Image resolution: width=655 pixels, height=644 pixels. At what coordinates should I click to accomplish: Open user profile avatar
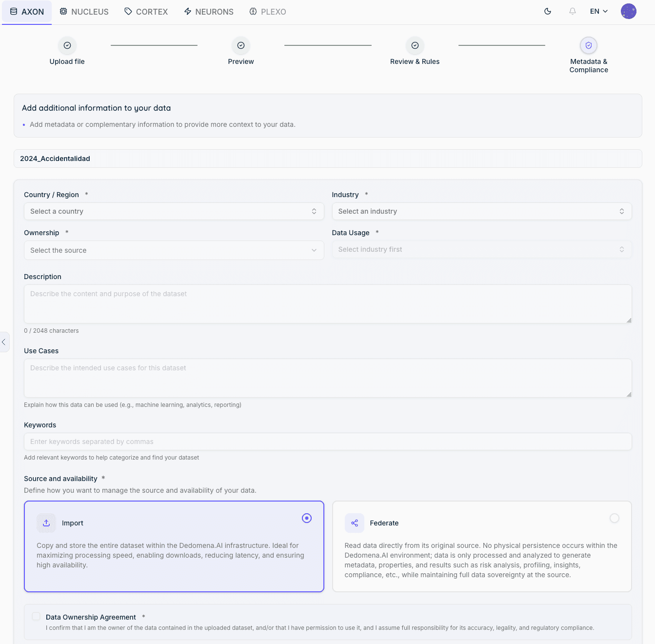pyautogui.click(x=629, y=11)
